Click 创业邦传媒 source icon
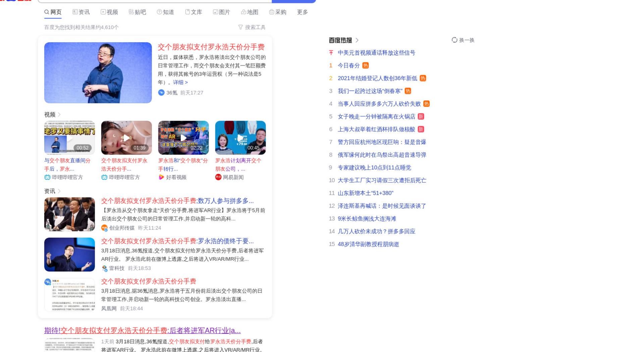 tap(104, 228)
